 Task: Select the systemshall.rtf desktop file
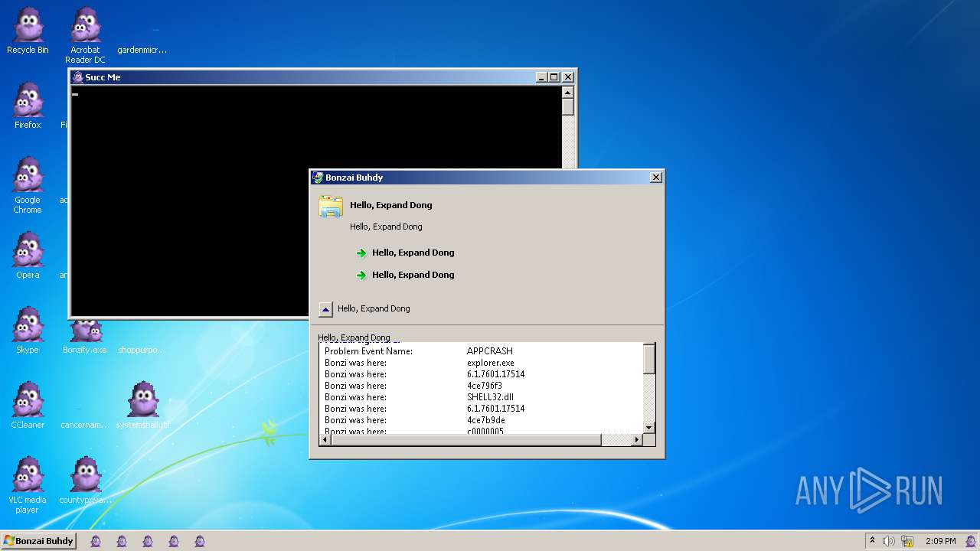(142, 406)
